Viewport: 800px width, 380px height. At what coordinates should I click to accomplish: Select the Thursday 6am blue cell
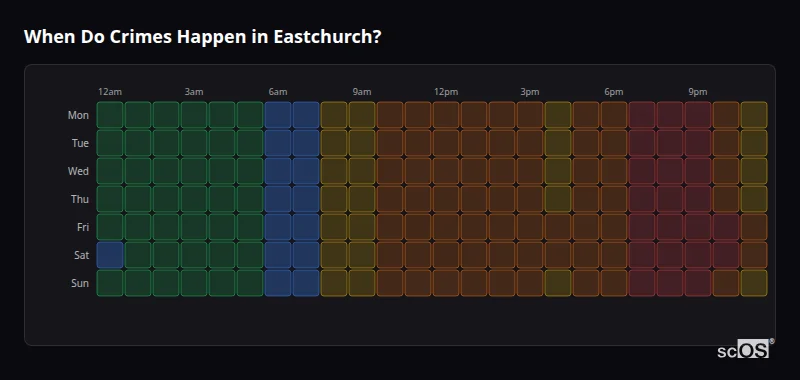[x=278, y=199]
